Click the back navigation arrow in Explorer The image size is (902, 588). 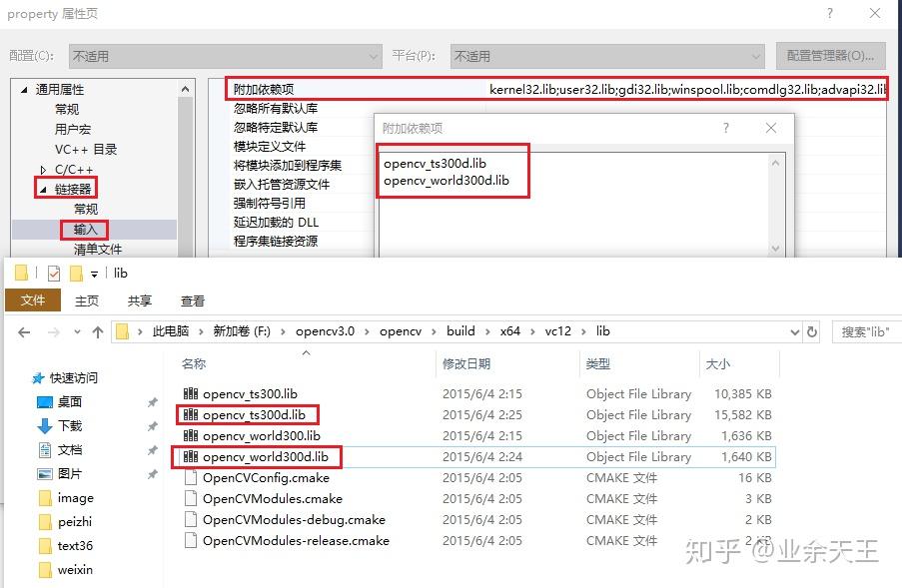pyautogui.click(x=24, y=330)
